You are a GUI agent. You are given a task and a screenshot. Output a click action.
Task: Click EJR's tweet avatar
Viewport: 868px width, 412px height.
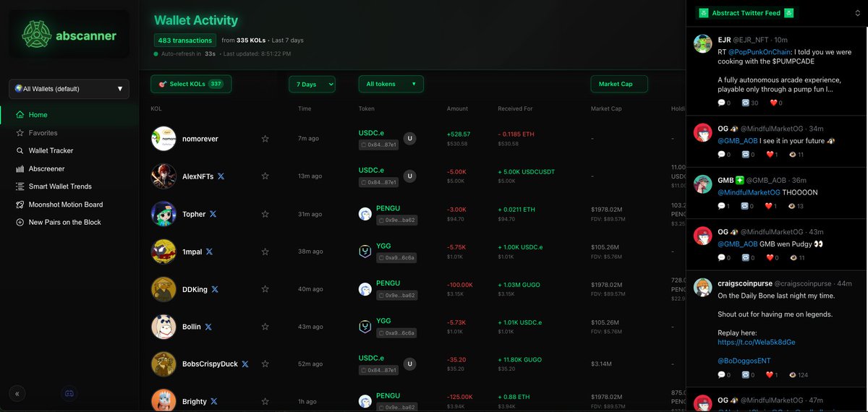[703, 43]
